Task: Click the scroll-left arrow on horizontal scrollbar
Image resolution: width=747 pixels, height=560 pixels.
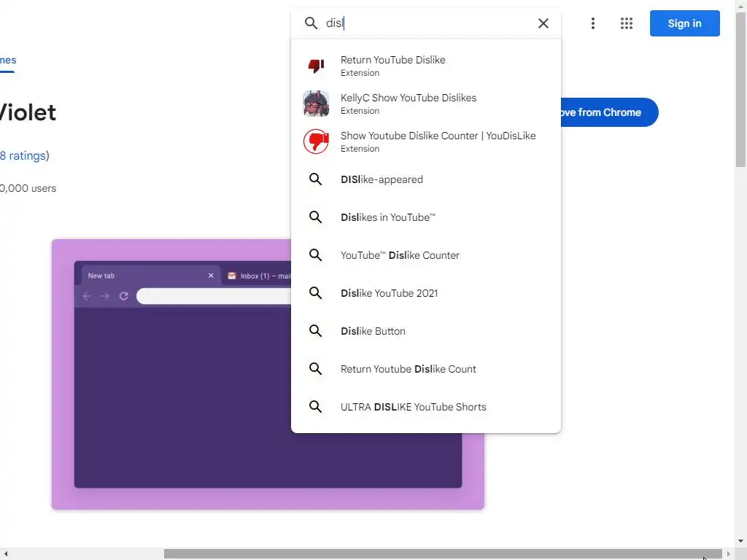Action: 6,554
